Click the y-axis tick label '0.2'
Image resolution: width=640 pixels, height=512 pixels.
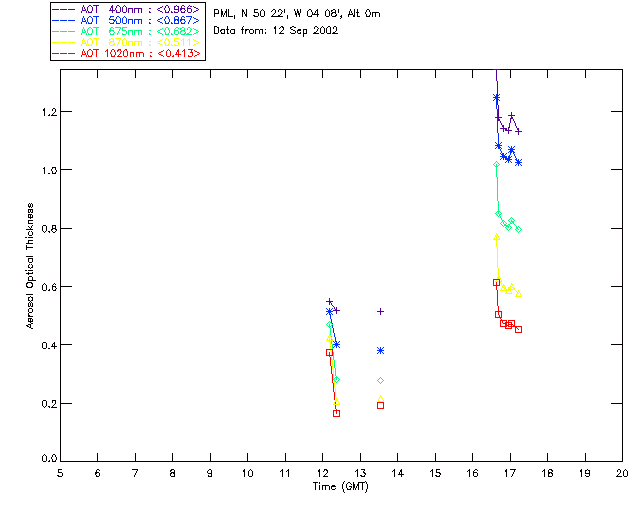pyautogui.click(x=49, y=404)
